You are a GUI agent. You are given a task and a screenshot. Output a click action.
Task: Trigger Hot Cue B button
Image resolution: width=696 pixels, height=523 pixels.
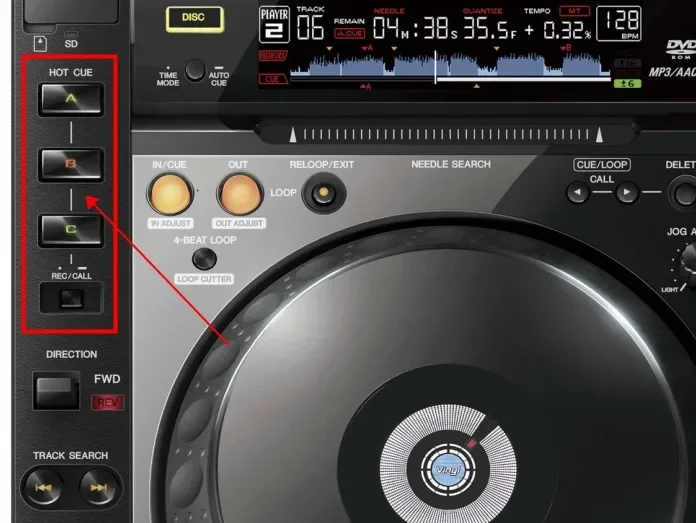[x=71, y=165]
